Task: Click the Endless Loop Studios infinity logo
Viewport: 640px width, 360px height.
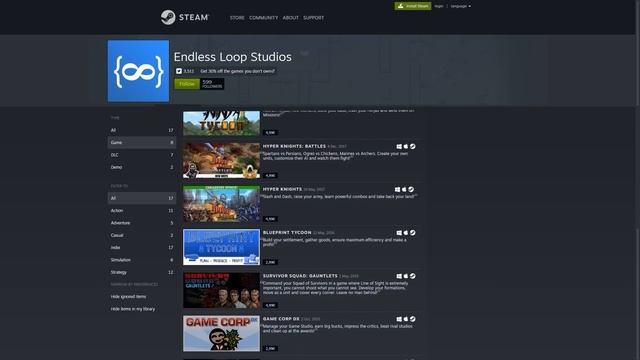Action: click(x=138, y=71)
